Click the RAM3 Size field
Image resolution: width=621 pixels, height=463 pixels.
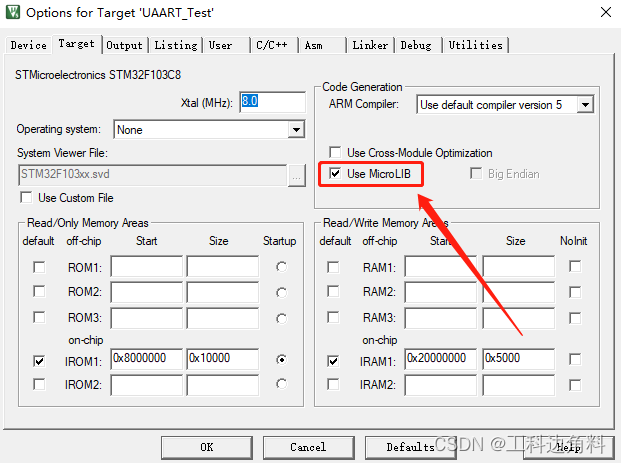[518, 318]
